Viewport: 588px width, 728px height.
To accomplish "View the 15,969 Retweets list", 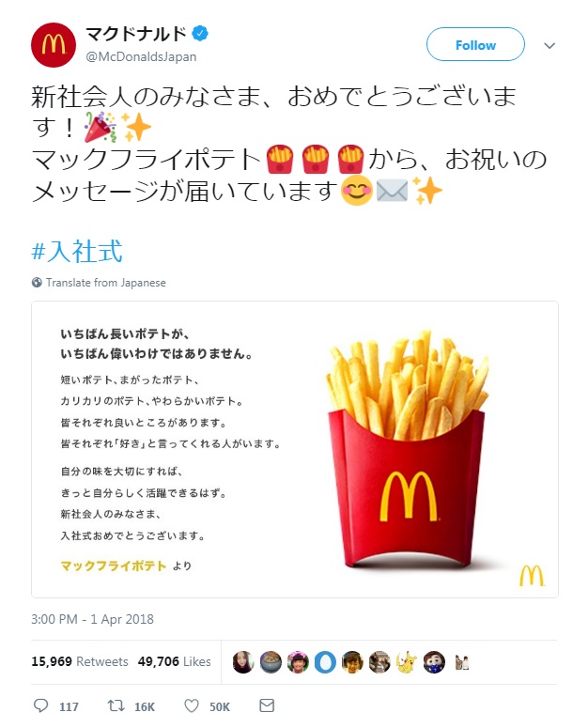I will point(79,661).
